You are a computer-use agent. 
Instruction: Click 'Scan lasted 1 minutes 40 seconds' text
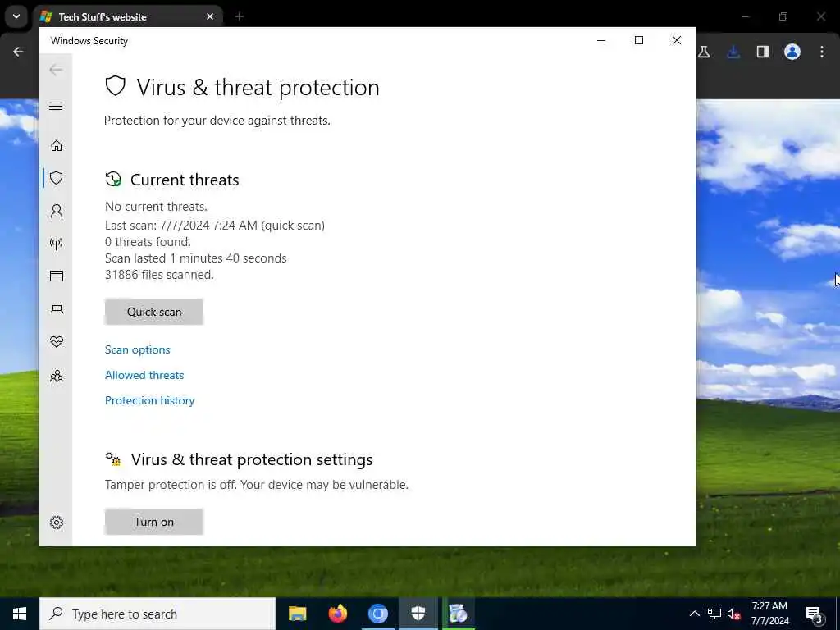pyautogui.click(x=195, y=258)
